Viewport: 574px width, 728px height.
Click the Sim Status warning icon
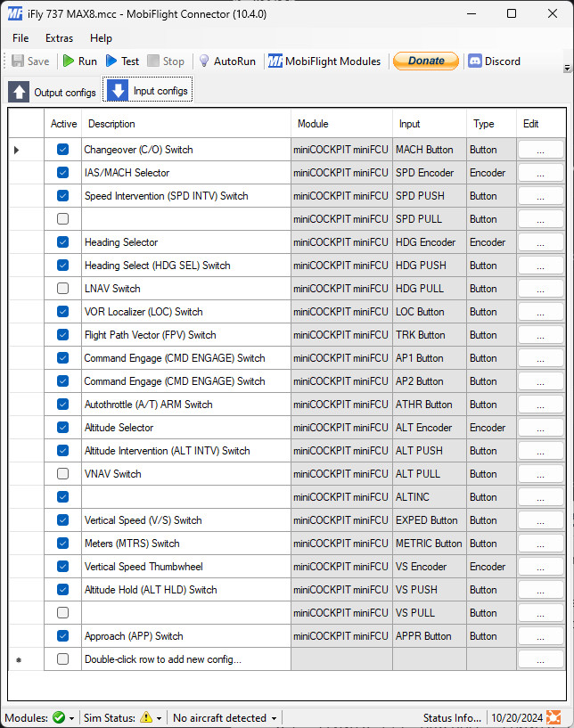click(x=146, y=717)
